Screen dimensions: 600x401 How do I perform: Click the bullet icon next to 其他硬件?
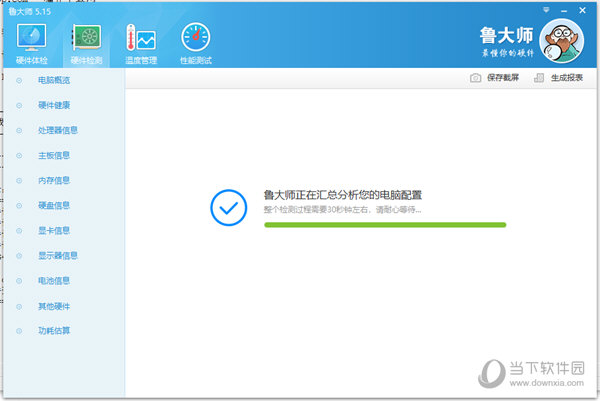[x=19, y=306]
